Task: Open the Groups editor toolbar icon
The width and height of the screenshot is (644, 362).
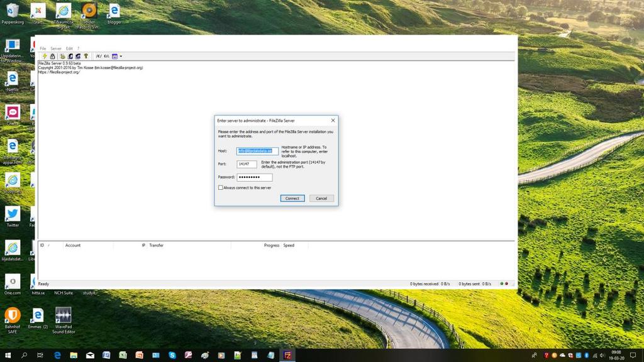Action: click(77, 56)
